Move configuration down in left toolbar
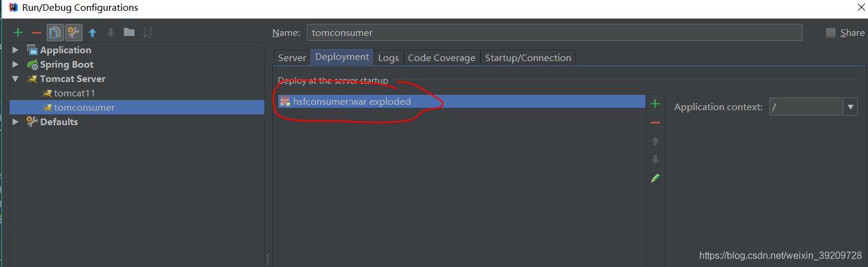 (111, 33)
